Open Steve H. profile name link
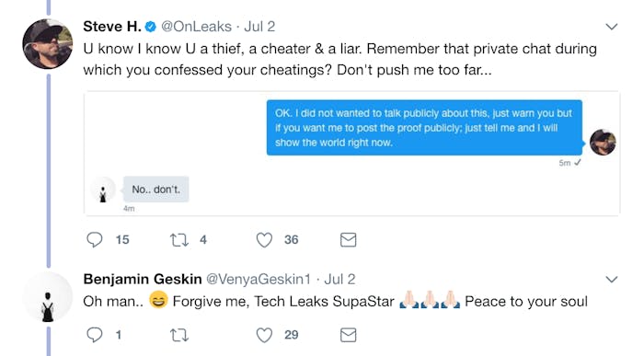 coord(112,27)
